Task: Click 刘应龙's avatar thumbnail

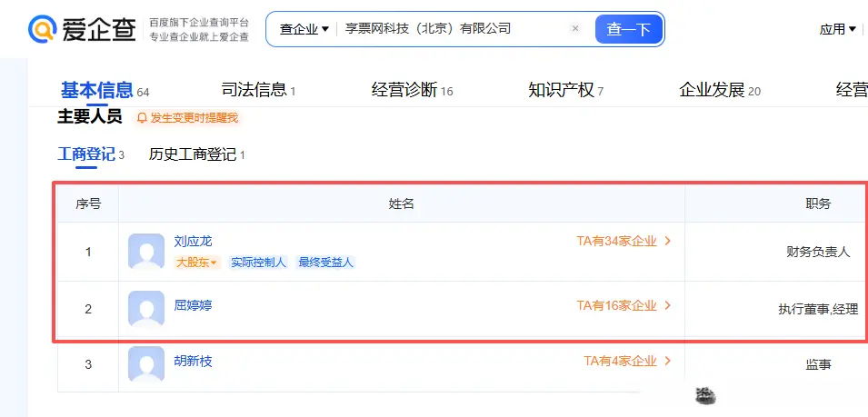Action: click(146, 252)
